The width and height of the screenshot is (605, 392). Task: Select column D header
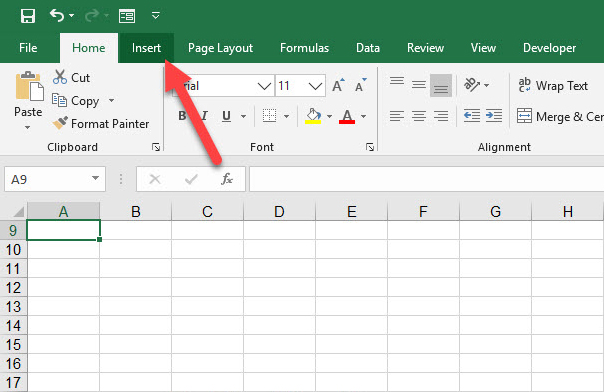click(x=279, y=211)
